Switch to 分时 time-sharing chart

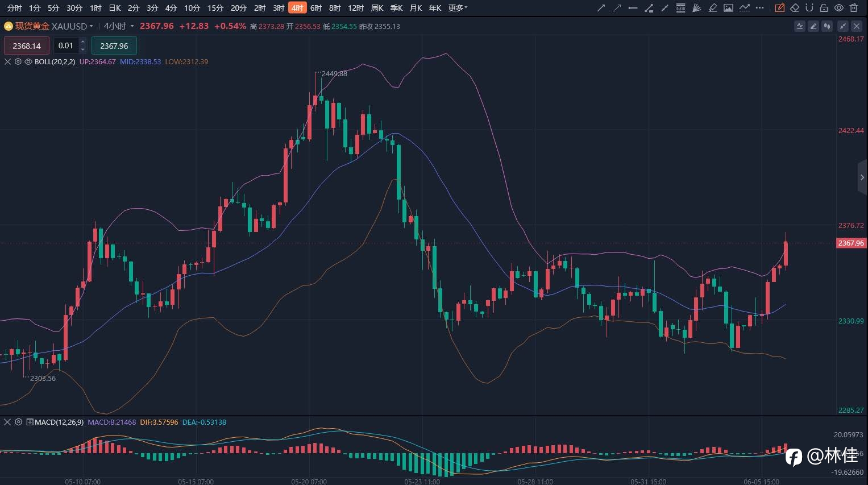point(14,8)
